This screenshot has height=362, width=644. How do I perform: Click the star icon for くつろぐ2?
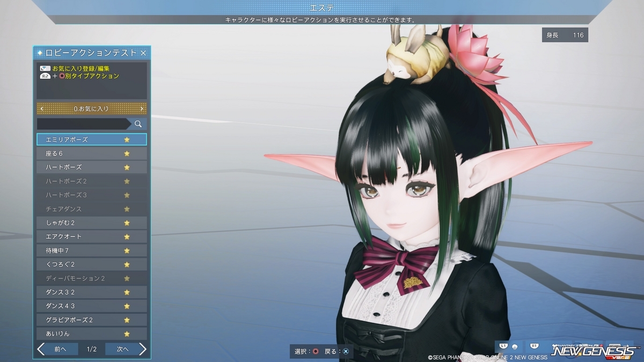[x=127, y=264]
